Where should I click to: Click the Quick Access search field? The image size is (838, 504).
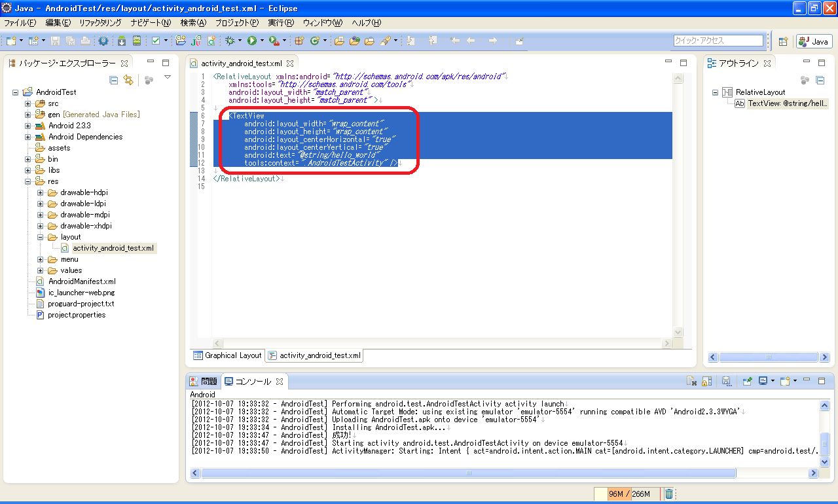(x=718, y=41)
